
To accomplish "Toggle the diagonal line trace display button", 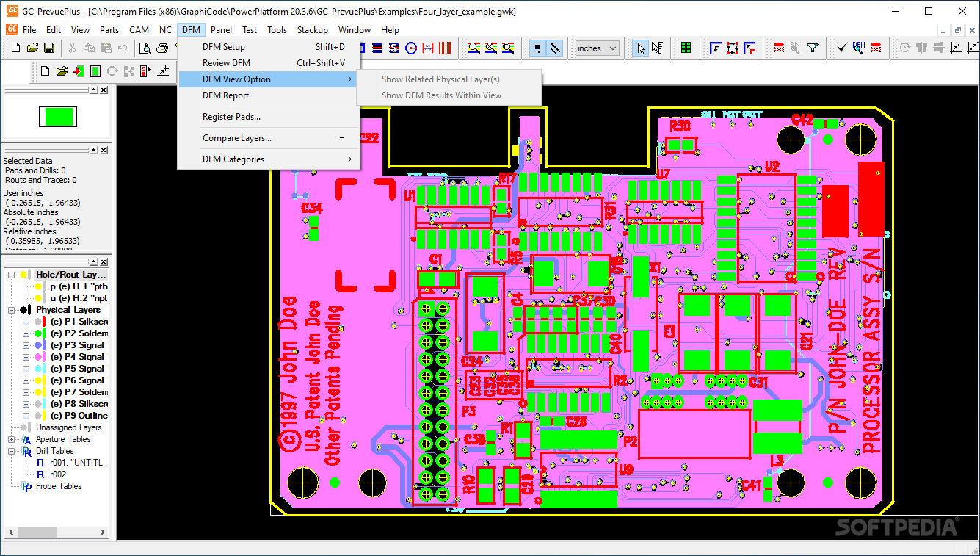I will point(555,48).
